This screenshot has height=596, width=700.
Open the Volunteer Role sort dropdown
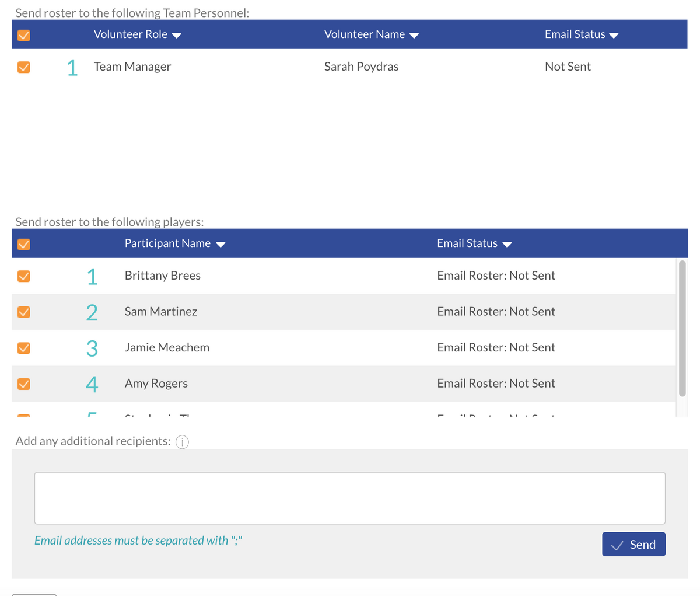(x=176, y=34)
